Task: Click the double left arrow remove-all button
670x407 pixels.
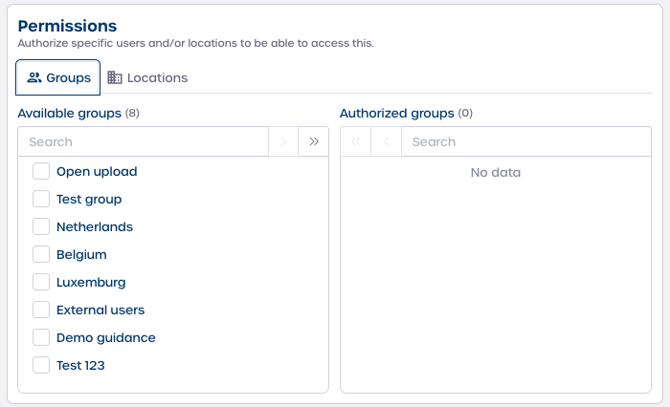Action: (x=355, y=142)
